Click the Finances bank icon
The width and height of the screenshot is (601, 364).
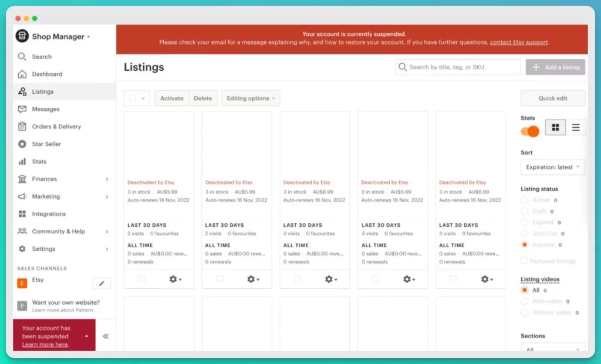22,179
